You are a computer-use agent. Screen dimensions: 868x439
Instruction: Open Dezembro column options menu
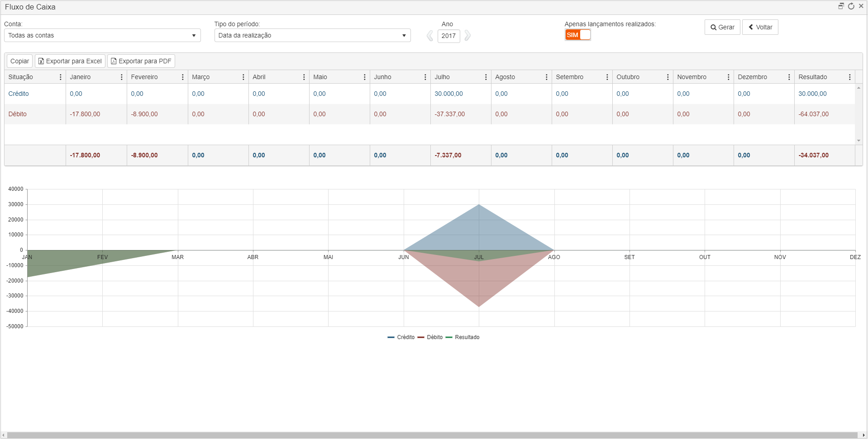[x=789, y=77]
